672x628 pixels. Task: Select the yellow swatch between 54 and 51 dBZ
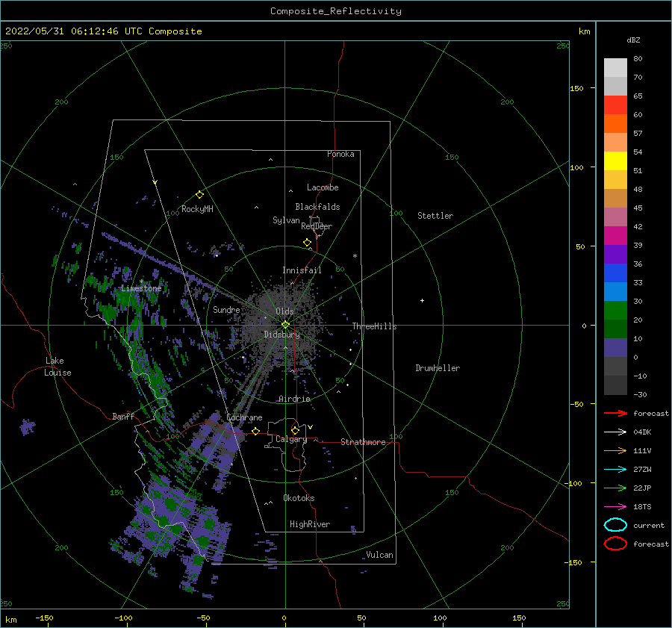coord(615,161)
